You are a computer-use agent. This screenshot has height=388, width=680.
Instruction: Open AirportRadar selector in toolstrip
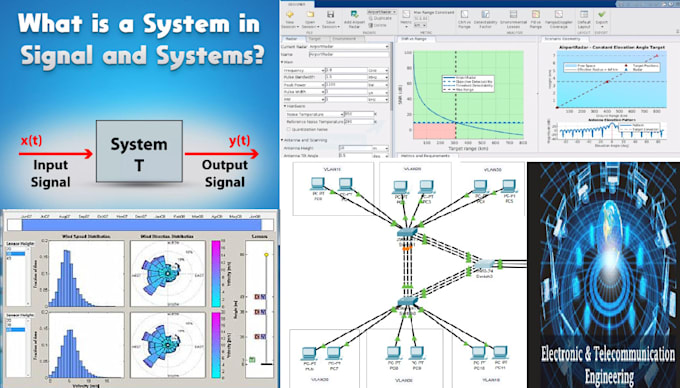point(382,12)
